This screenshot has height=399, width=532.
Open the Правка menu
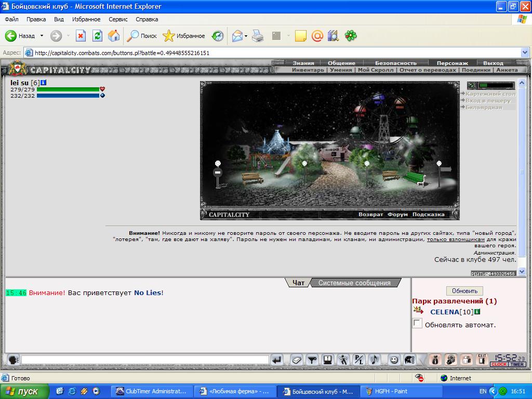tap(36, 19)
